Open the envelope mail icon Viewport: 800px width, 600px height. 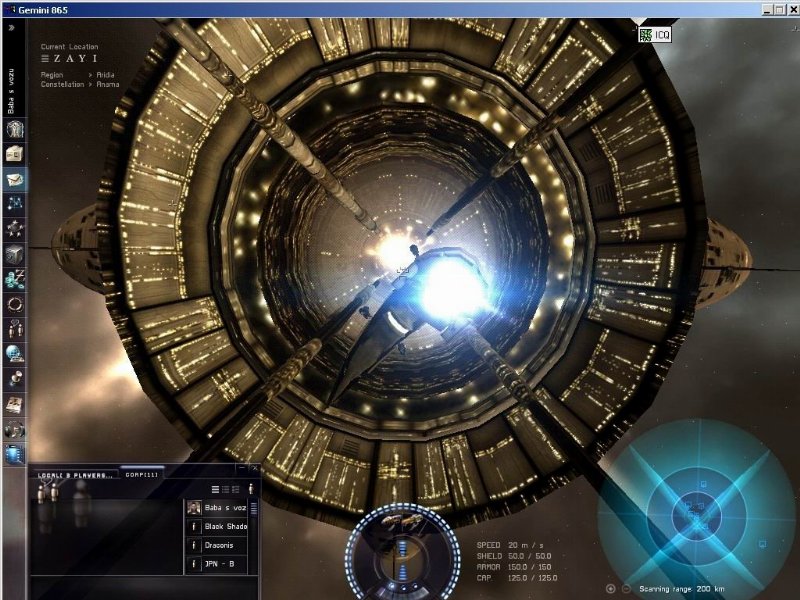pyautogui.click(x=15, y=179)
